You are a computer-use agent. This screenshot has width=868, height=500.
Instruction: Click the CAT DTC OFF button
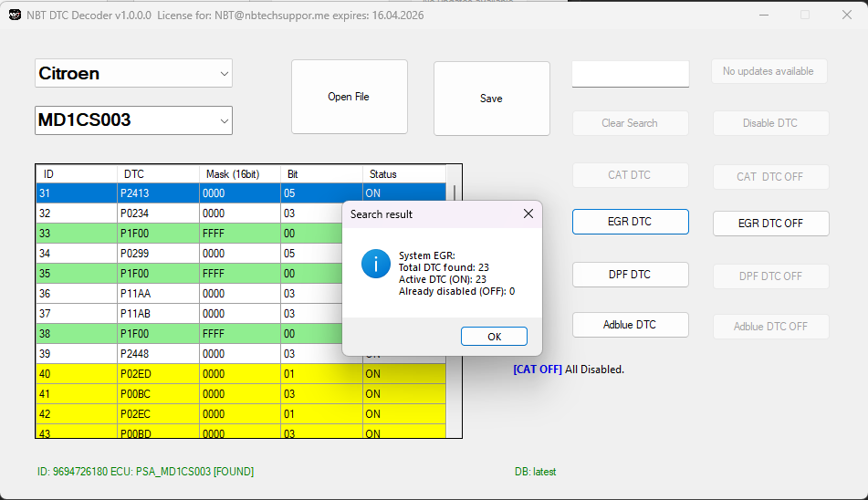pyautogui.click(x=770, y=177)
